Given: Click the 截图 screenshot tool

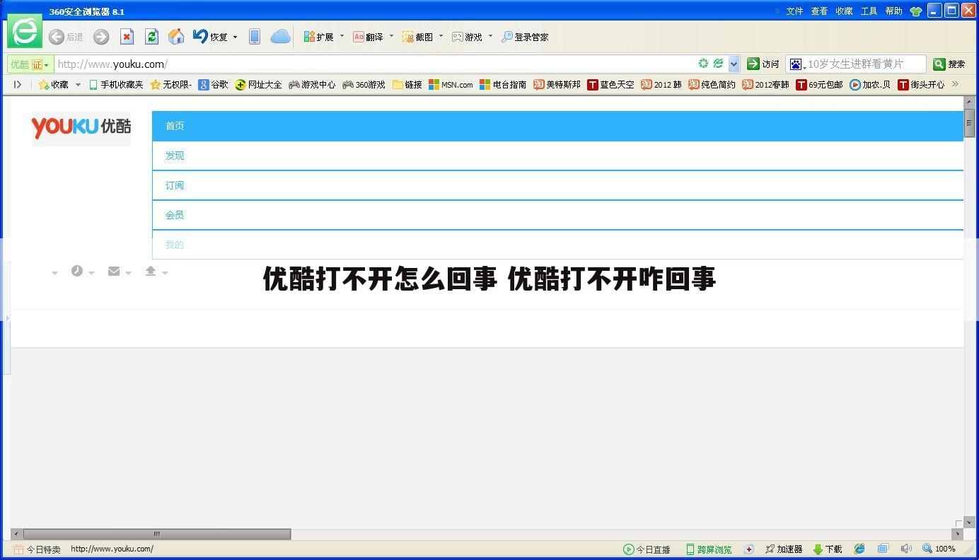Looking at the screenshot, I should pos(417,37).
